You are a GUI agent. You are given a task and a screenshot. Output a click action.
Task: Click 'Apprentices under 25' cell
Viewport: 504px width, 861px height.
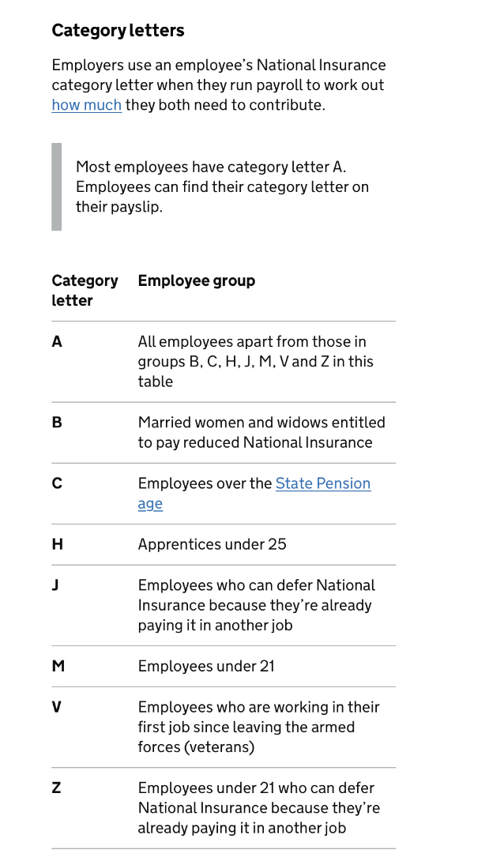(212, 544)
